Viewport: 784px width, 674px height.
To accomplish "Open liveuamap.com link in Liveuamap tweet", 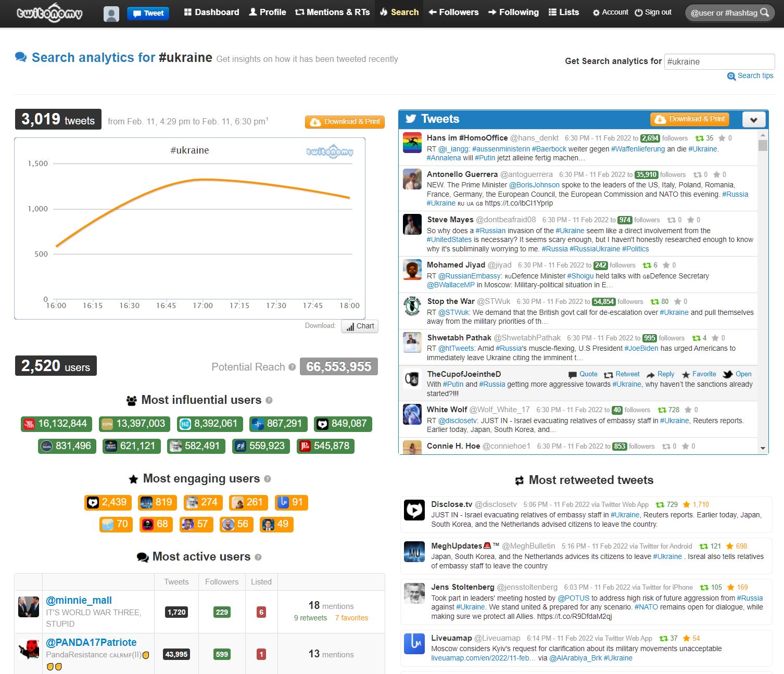I will point(483,658).
